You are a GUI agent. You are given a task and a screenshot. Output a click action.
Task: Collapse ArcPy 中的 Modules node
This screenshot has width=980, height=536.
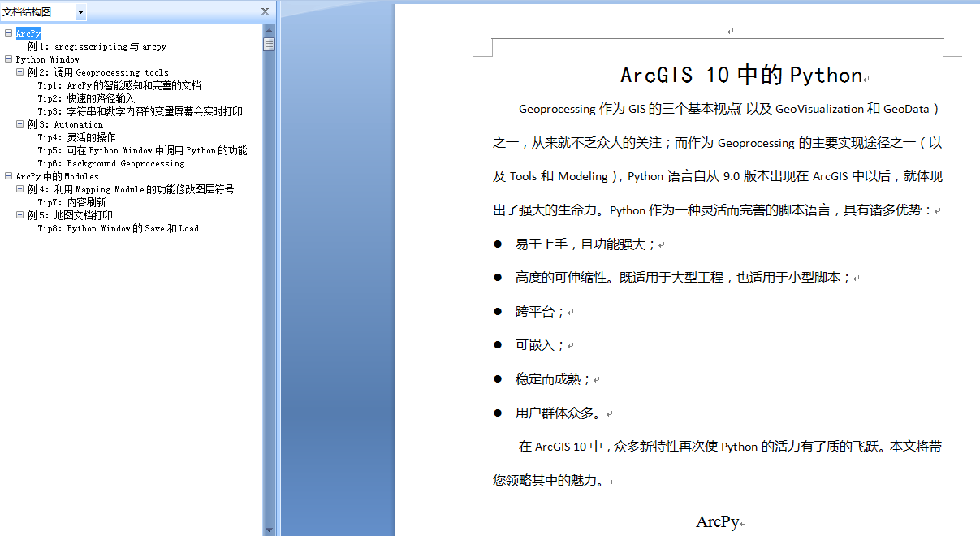(x=8, y=176)
